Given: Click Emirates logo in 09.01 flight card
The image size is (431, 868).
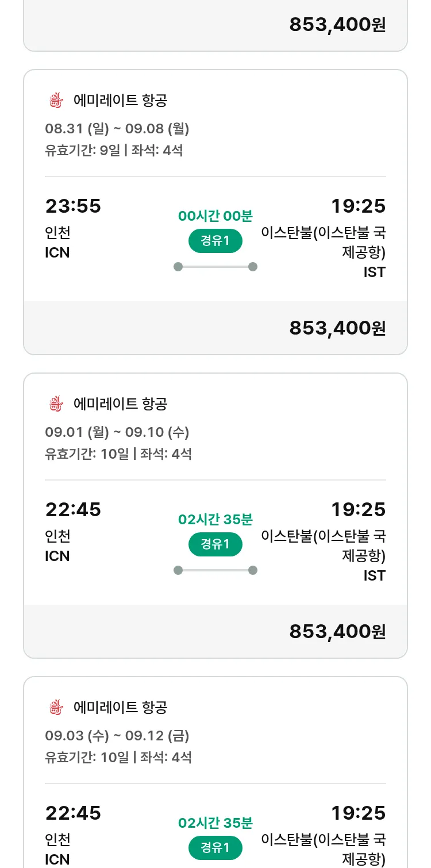Looking at the screenshot, I should tap(56, 404).
